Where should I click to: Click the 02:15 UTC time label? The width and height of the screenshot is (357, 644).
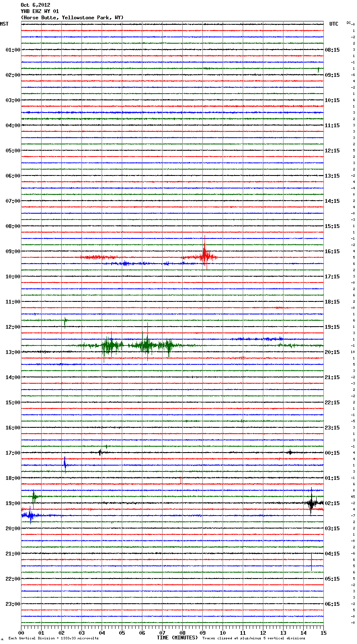click(332, 503)
